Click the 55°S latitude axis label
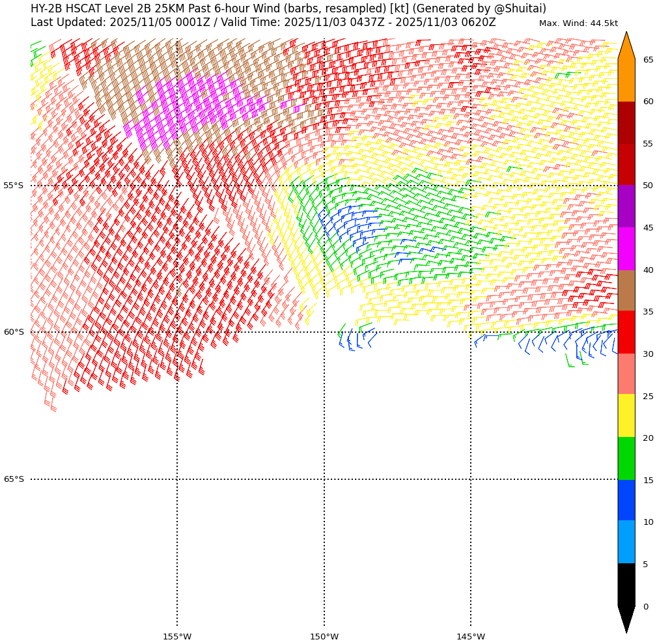The image size is (657, 644). click(x=14, y=186)
